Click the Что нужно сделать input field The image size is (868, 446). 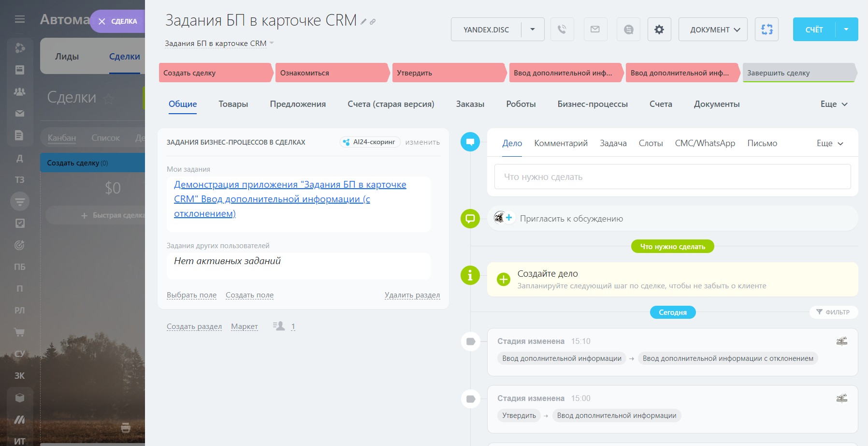pyautogui.click(x=672, y=177)
